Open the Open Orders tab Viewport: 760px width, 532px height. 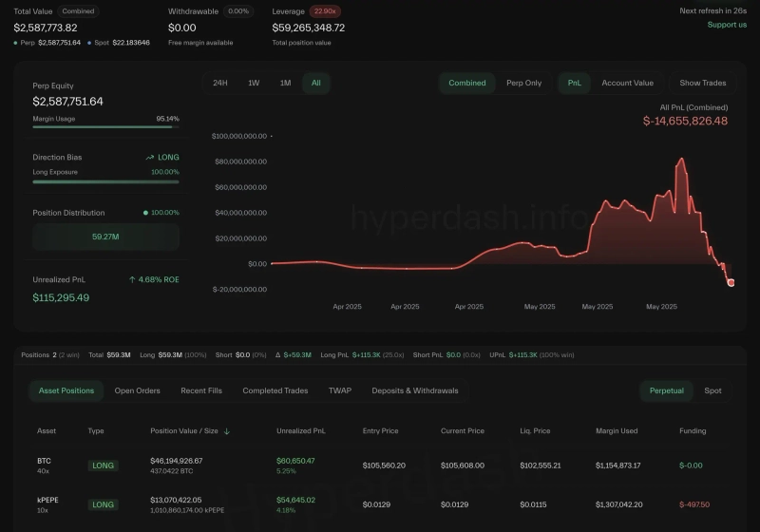coord(137,390)
